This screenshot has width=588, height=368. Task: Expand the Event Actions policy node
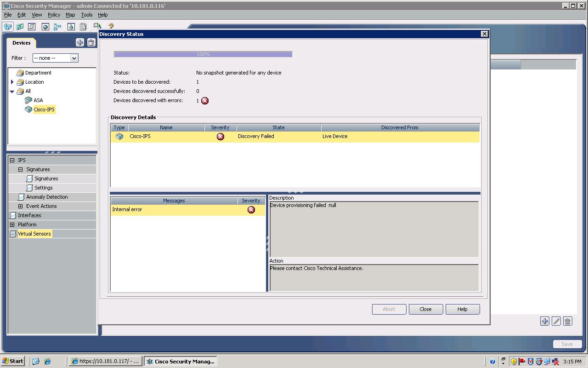(x=21, y=206)
